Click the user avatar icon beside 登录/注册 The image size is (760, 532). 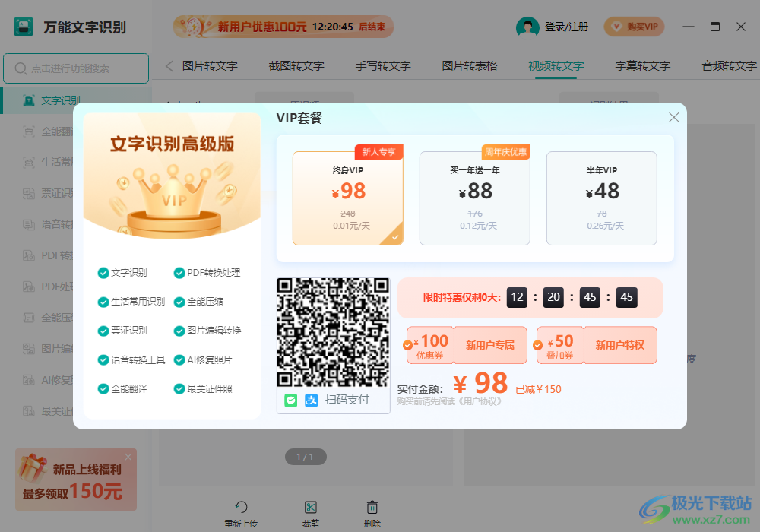point(527,27)
